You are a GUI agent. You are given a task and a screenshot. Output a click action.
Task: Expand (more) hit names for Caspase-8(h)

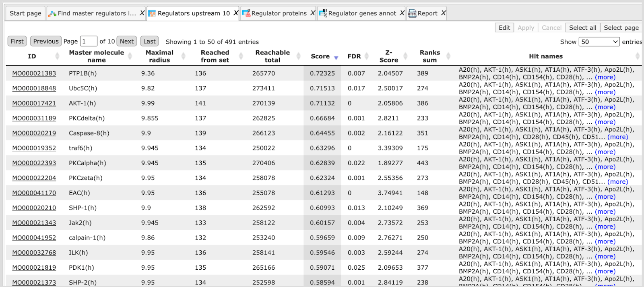(x=617, y=137)
